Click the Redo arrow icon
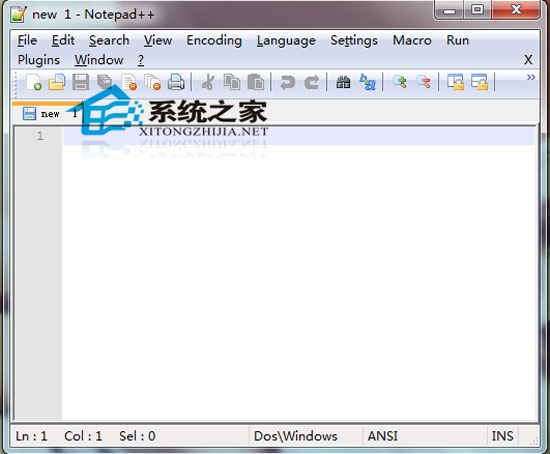Viewport: 550px width, 454px height. click(311, 82)
